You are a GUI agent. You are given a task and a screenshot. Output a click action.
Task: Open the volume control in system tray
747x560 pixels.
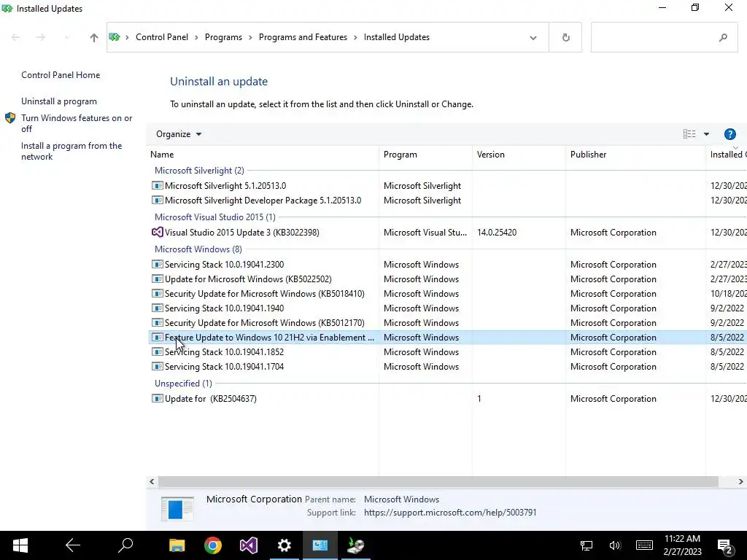[614, 545]
